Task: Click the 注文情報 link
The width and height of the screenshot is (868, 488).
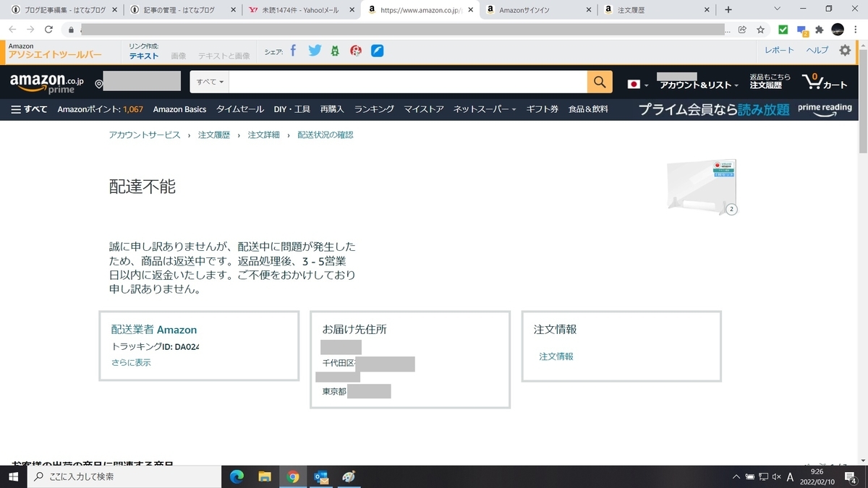Action: pos(555,356)
